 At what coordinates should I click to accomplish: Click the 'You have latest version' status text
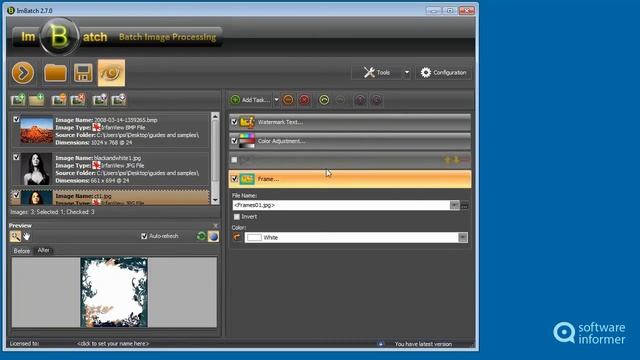[x=423, y=344]
